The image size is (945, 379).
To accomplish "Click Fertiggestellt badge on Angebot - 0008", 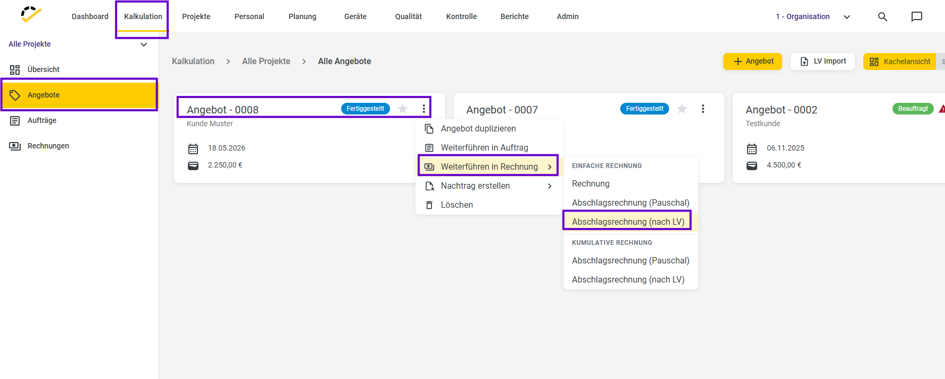I will [365, 108].
